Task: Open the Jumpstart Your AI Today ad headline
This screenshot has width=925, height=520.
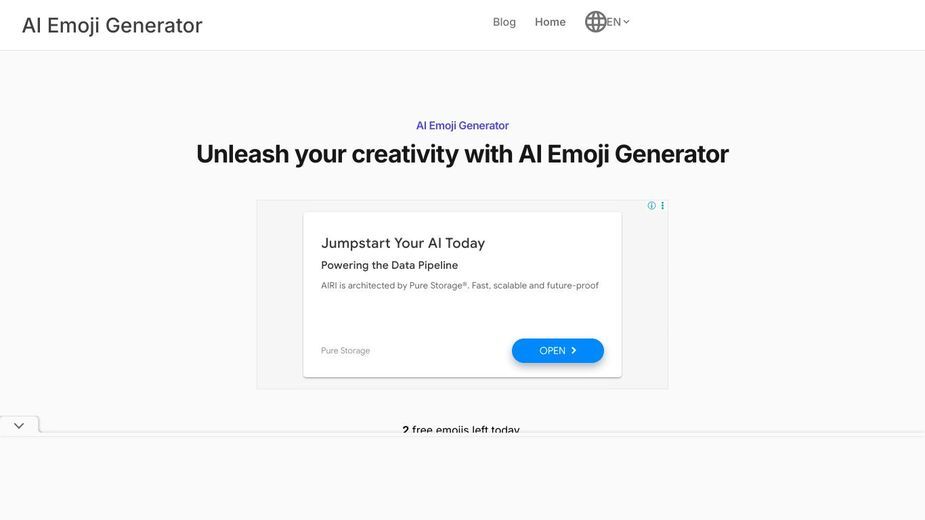Action: (x=403, y=243)
